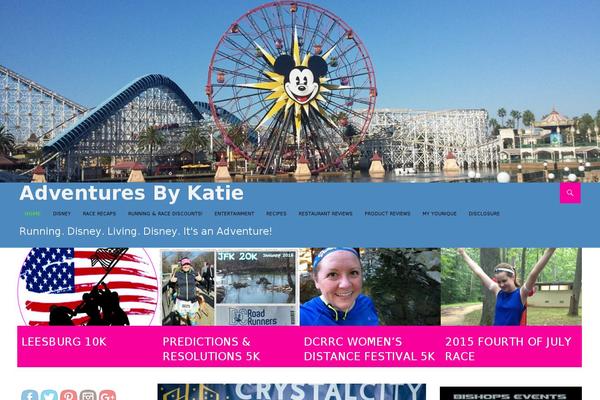Click the runner with raised arms thumbnail
The image size is (600, 400).
pos(511,287)
